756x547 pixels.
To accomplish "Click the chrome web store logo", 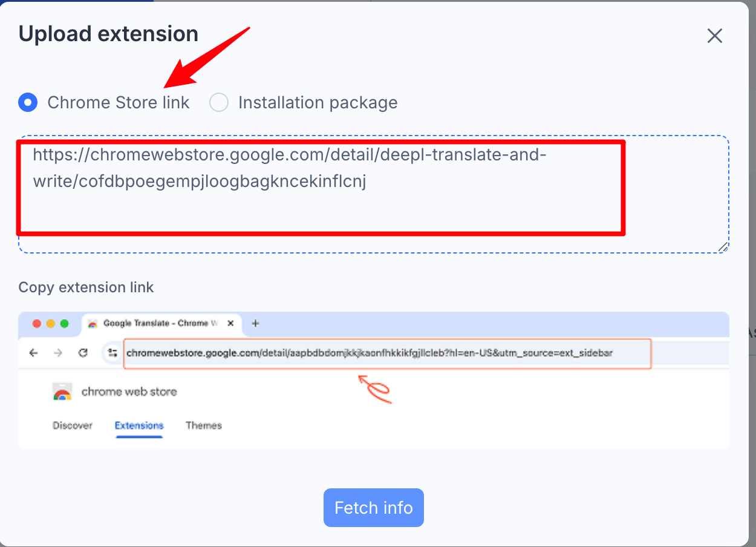I will [62, 392].
